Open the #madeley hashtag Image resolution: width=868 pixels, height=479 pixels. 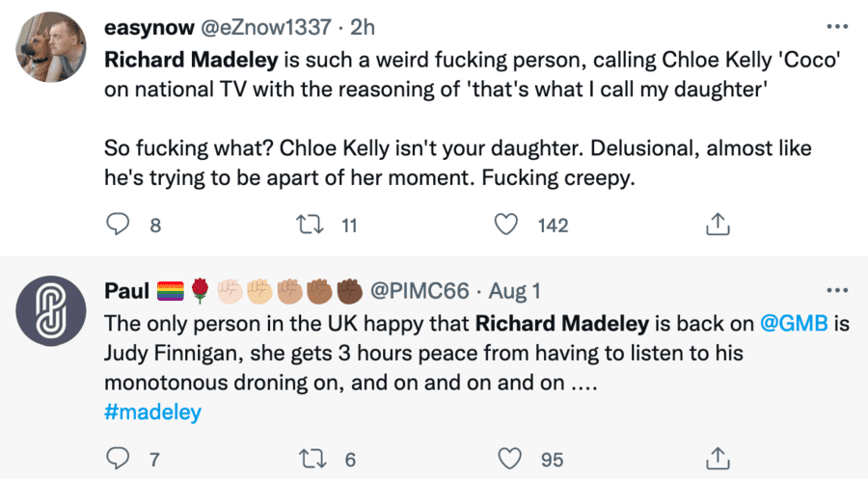151,412
